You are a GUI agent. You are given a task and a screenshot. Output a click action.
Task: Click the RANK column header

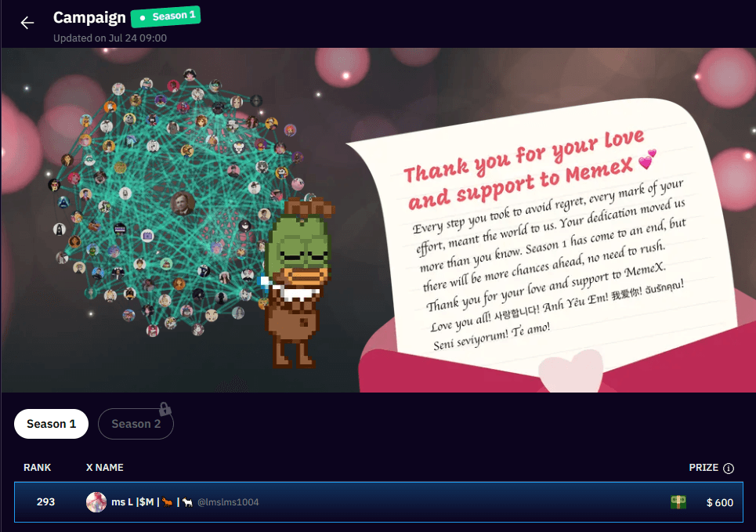point(37,468)
